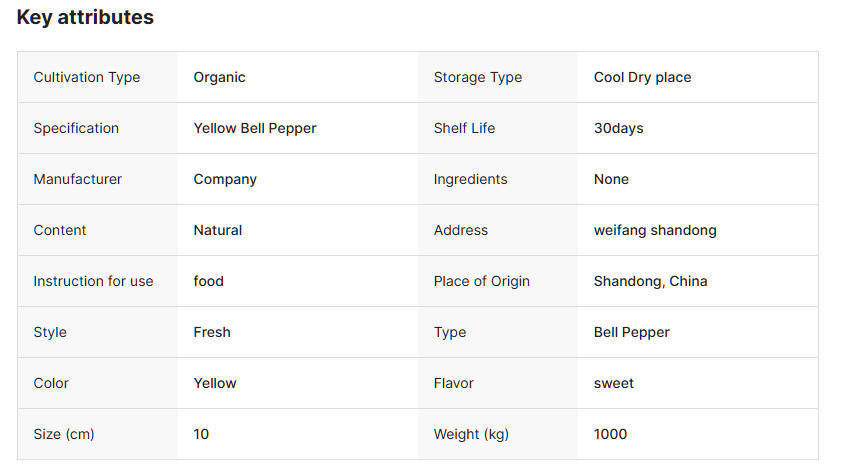
Task: Select the Fresh style value
Action: [212, 332]
